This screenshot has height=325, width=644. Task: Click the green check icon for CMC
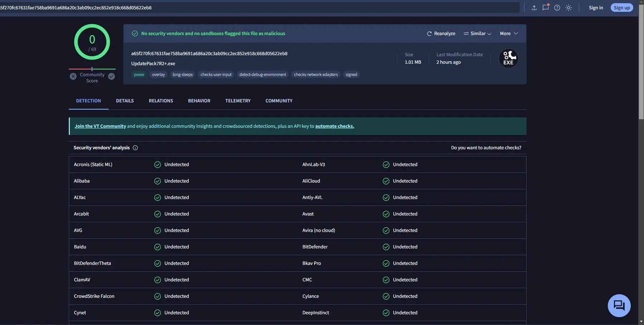(x=386, y=280)
